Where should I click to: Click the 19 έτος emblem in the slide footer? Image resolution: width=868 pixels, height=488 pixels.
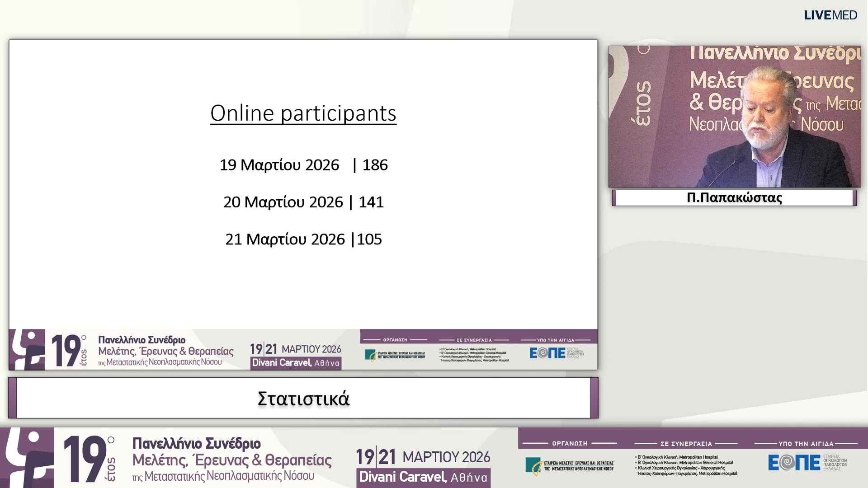coord(69,350)
